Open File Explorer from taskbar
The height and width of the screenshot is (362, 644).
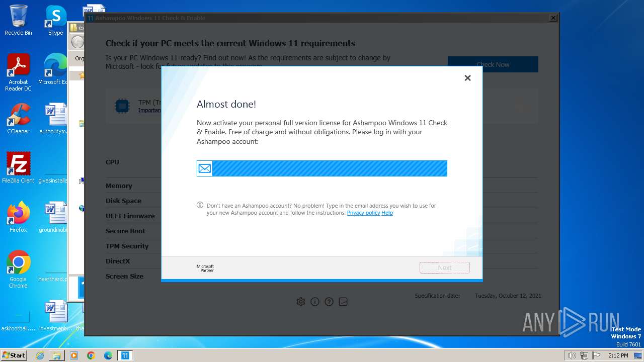pyautogui.click(x=57, y=355)
